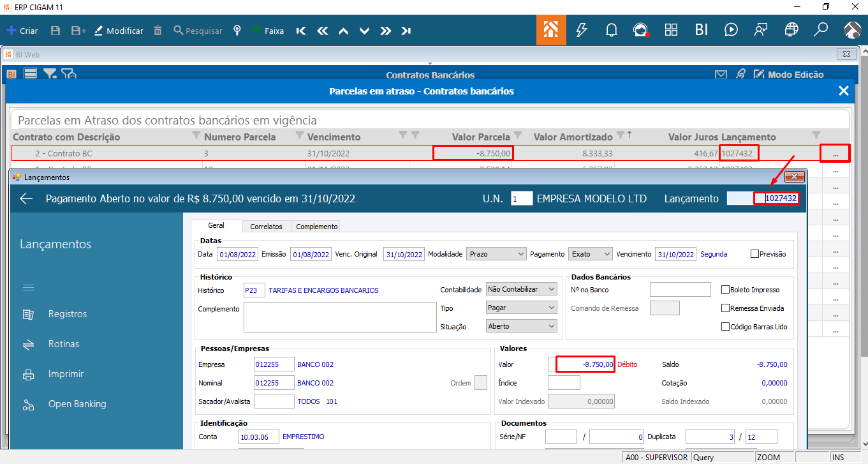The image size is (868, 464).
Task: Filter the Valor Parcela column
Action: tap(518, 135)
